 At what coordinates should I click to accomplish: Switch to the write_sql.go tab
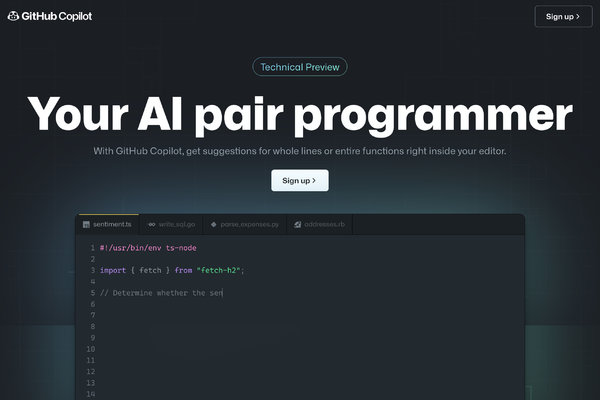(171, 224)
